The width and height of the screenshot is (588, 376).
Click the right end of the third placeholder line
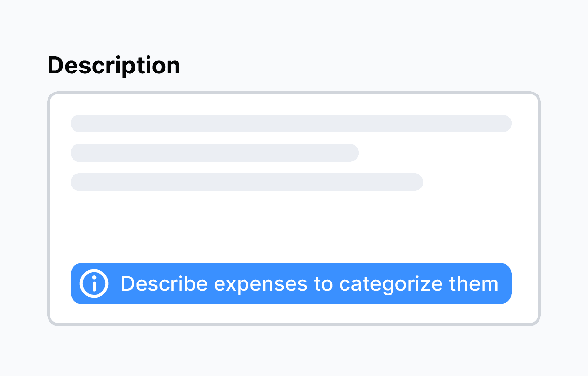coord(418,182)
